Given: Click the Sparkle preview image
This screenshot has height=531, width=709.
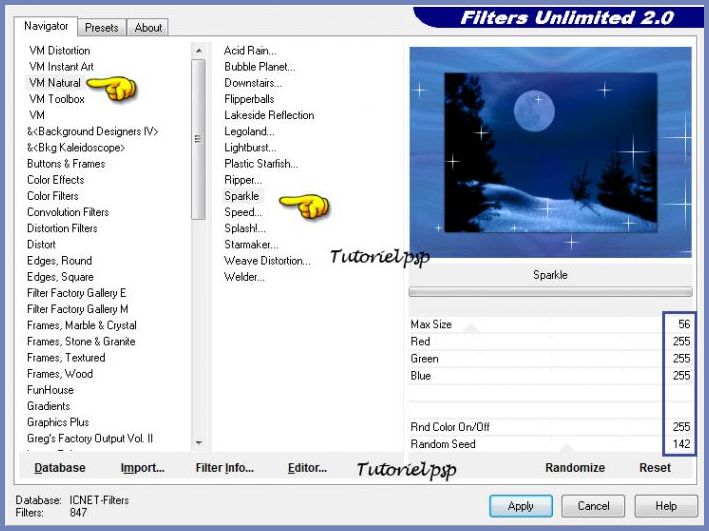Looking at the screenshot, I should click(550, 152).
